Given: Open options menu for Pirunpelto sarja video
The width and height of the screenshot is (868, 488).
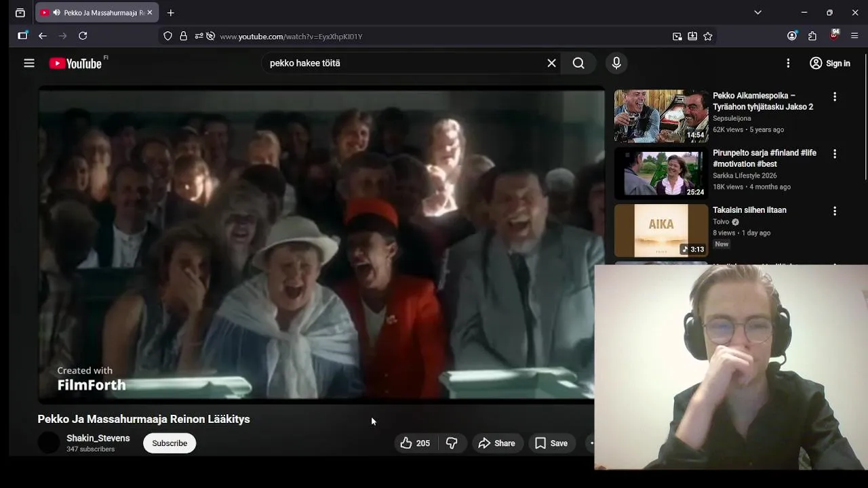Looking at the screenshot, I should click(x=835, y=154).
